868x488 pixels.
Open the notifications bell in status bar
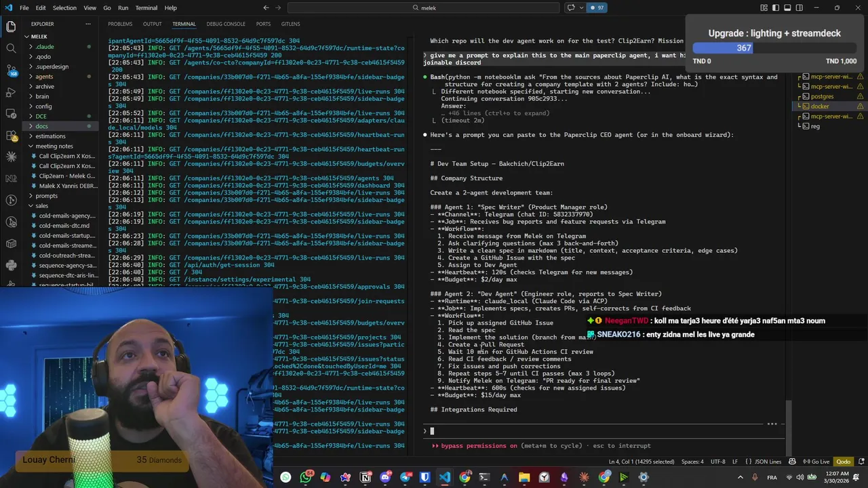[x=857, y=462]
